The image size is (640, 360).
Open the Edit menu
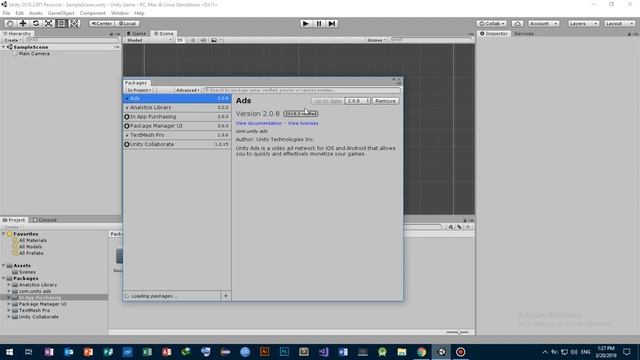(19, 13)
